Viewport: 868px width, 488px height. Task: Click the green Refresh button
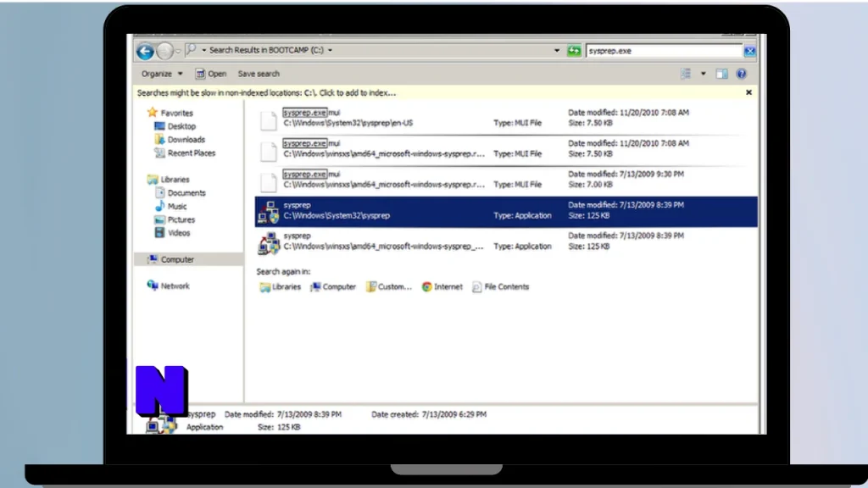point(574,51)
